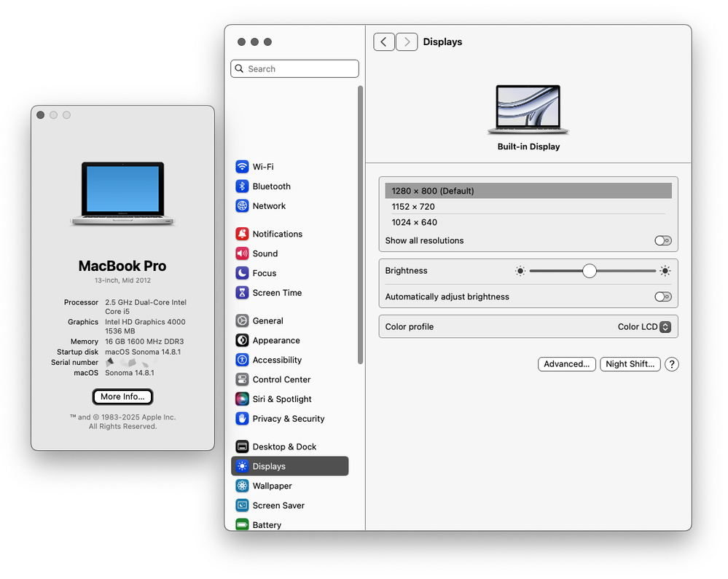Click the help question mark button
728x579 pixels.
(x=671, y=364)
